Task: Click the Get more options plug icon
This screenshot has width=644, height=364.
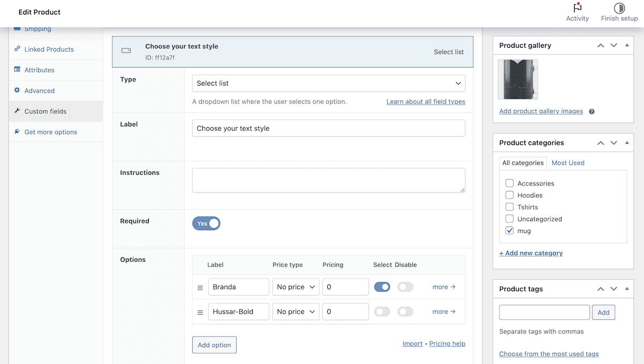Action: [17, 132]
